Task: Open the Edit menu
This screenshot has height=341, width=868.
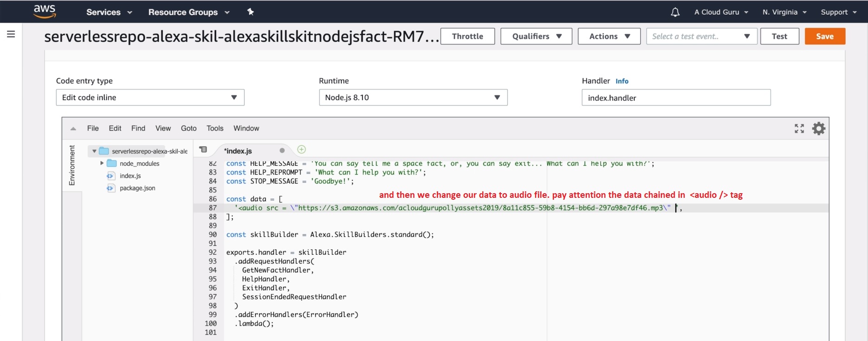Action: point(115,128)
